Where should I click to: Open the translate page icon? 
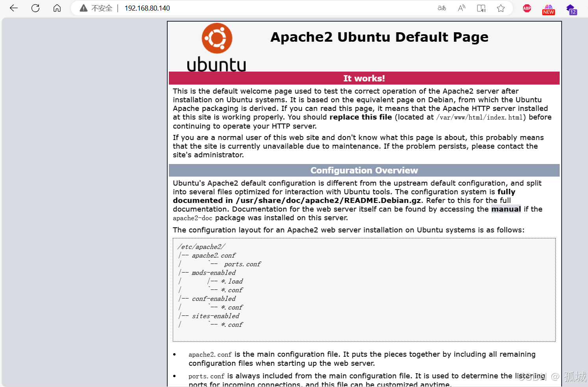click(x=442, y=8)
